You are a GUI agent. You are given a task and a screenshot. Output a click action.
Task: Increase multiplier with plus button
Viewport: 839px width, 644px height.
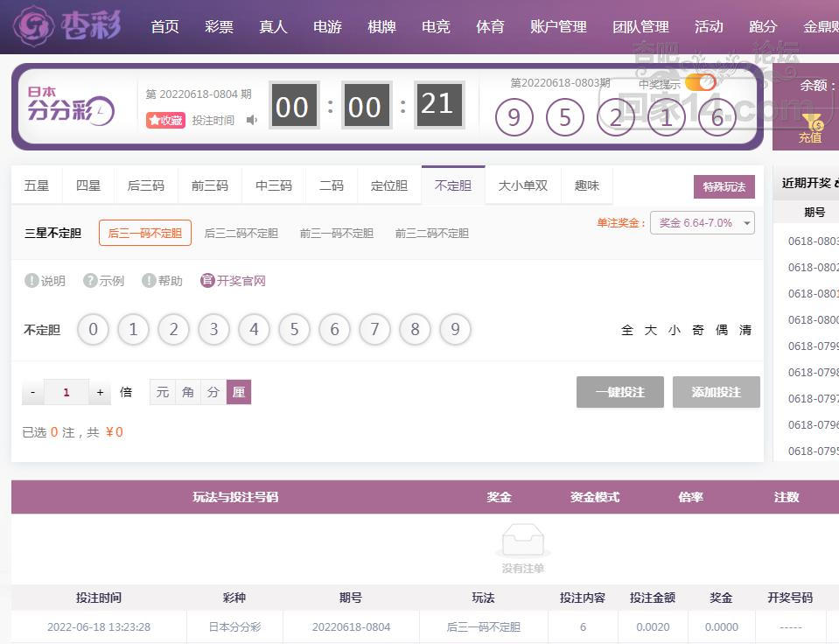(x=101, y=392)
